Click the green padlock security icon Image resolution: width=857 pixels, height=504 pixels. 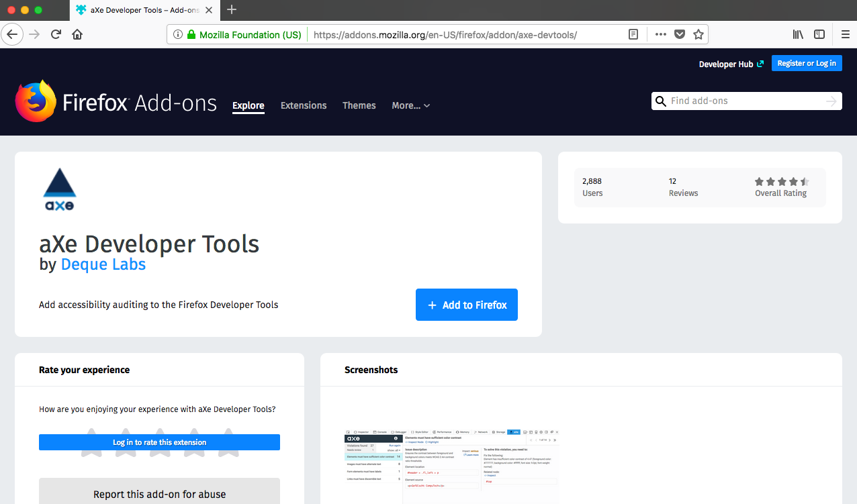(191, 34)
